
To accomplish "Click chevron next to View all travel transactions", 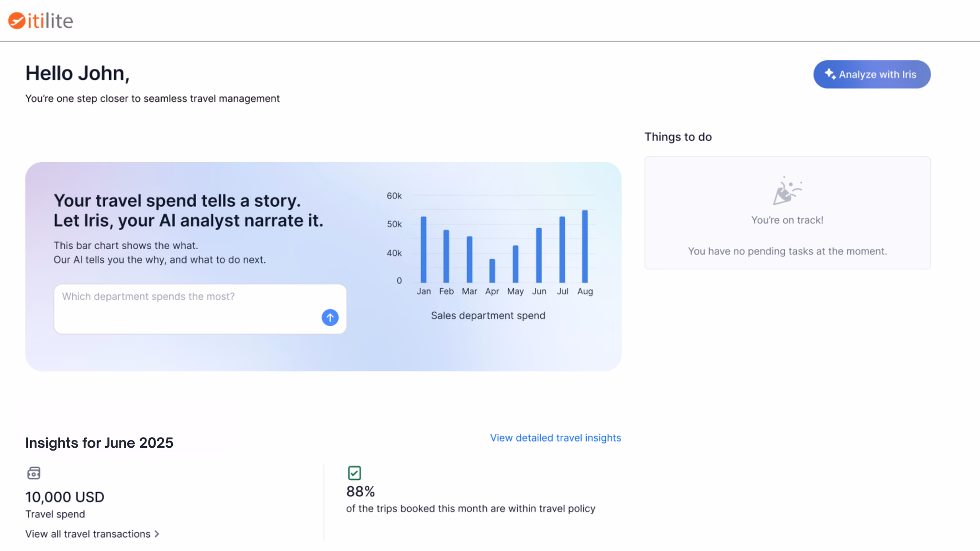I will click(157, 534).
